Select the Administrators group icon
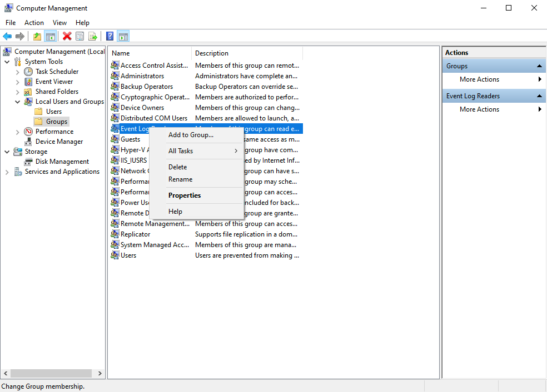The height and width of the screenshot is (392, 547). (115, 76)
